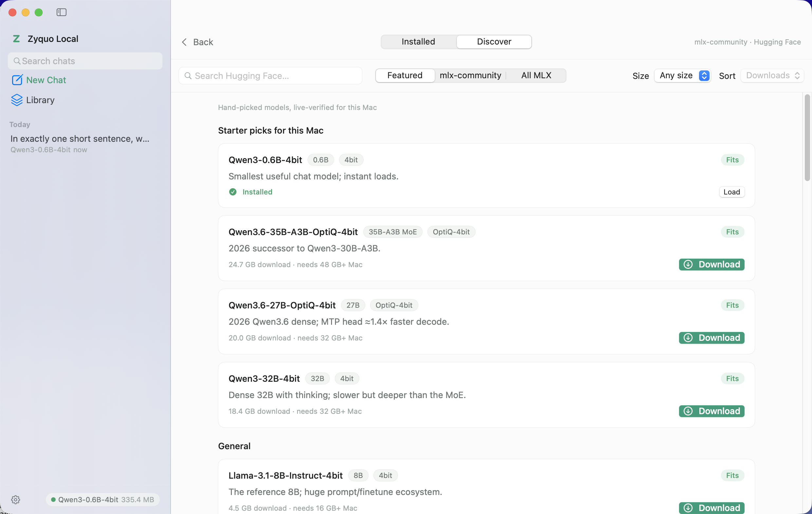Viewport: 812px width, 514px height.
Task: Click 'mlx-community · Hugging Face' label
Action: click(747, 42)
